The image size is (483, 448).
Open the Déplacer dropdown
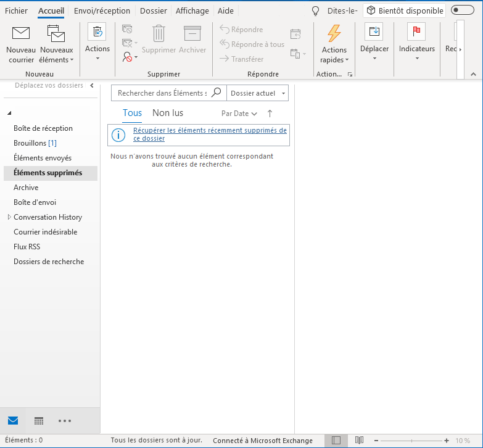pyautogui.click(x=374, y=41)
